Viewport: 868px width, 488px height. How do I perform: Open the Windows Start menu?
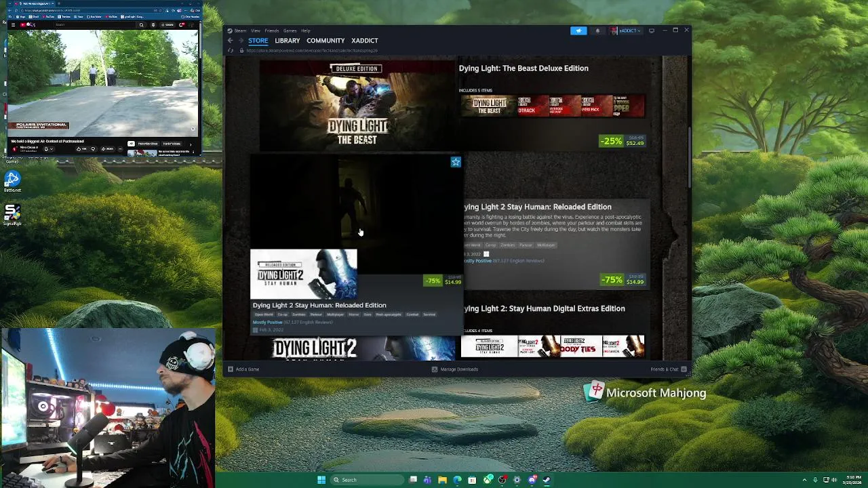click(x=321, y=480)
